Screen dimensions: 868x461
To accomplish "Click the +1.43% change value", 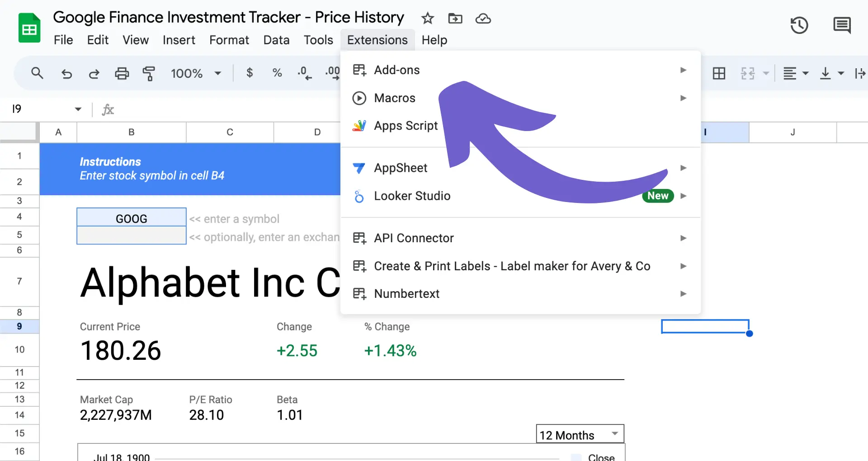I will coord(390,351).
